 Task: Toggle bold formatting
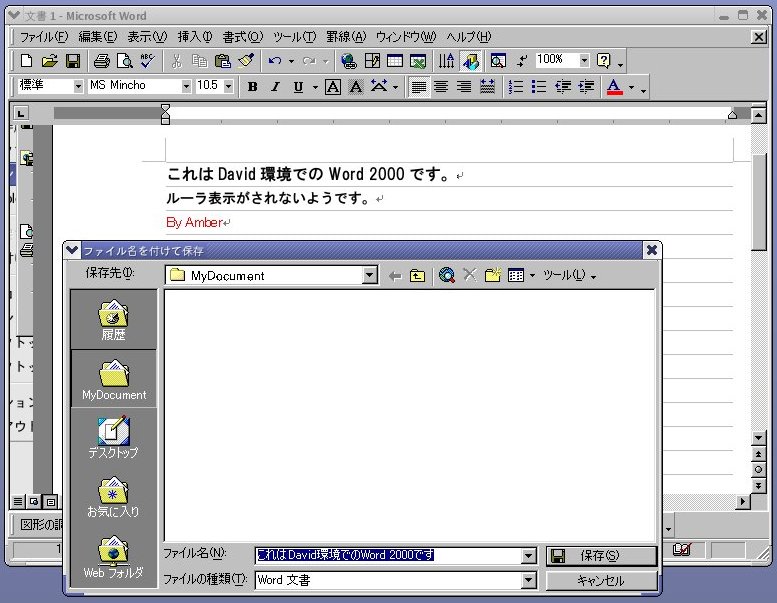[x=252, y=87]
